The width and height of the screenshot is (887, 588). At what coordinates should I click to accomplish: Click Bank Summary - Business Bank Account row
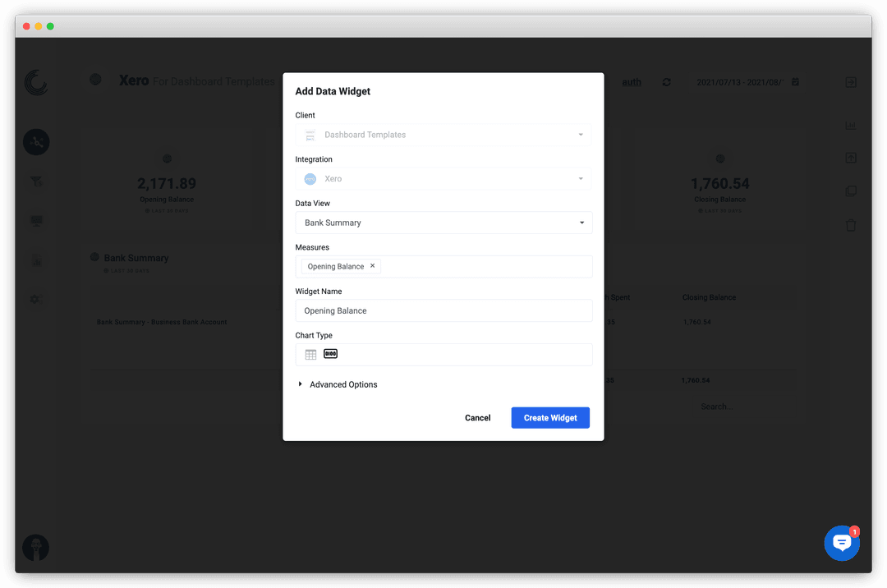162,322
